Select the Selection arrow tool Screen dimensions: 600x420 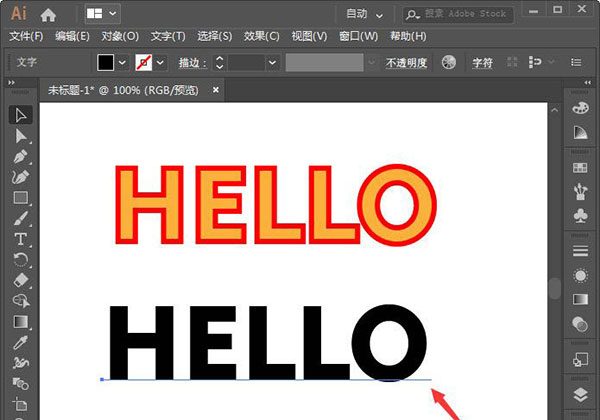tap(21, 115)
